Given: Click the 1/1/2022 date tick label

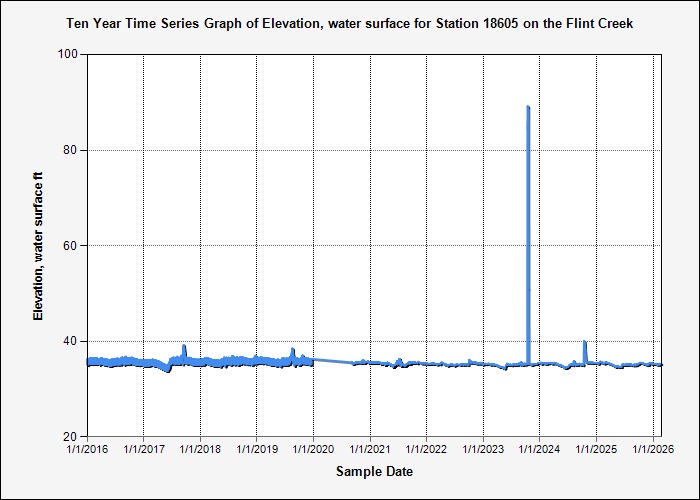Looking at the screenshot, I should pos(427,451).
